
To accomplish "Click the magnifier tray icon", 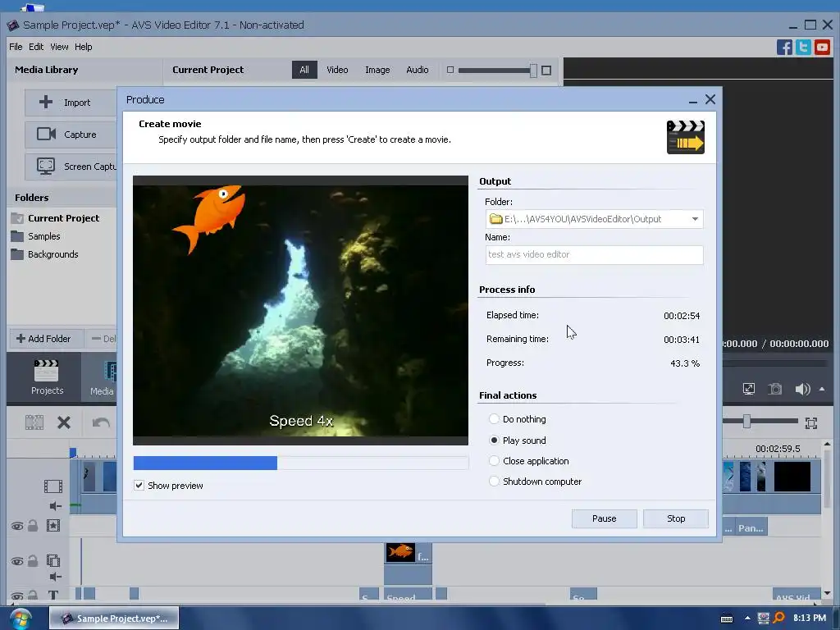I will tap(779, 618).
